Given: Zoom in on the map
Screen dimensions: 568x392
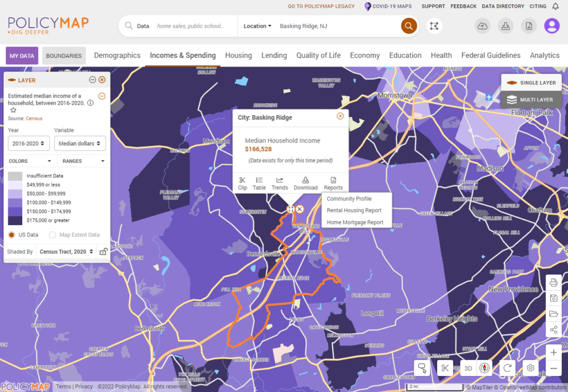Looking at the screenshot, I should (554, 352).
